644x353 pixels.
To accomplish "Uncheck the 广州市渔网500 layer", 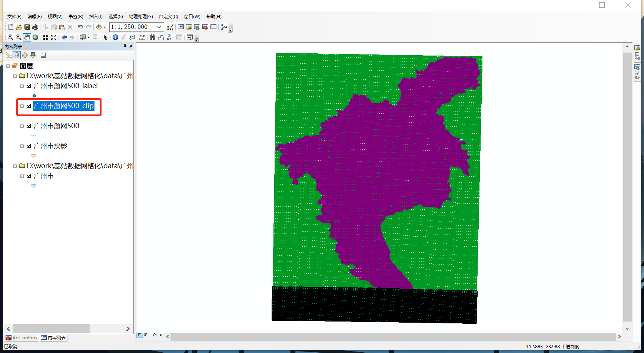I will [x=29, y=126].
